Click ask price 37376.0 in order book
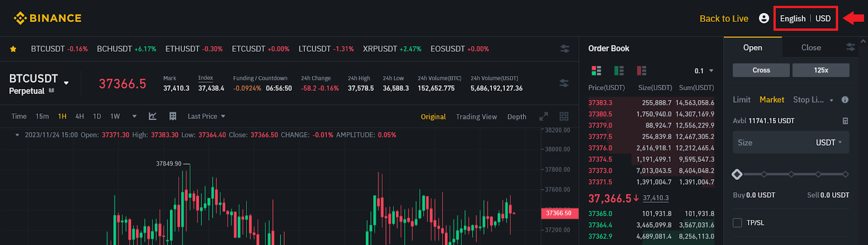 pyautogui.click(x=600, y=148)
